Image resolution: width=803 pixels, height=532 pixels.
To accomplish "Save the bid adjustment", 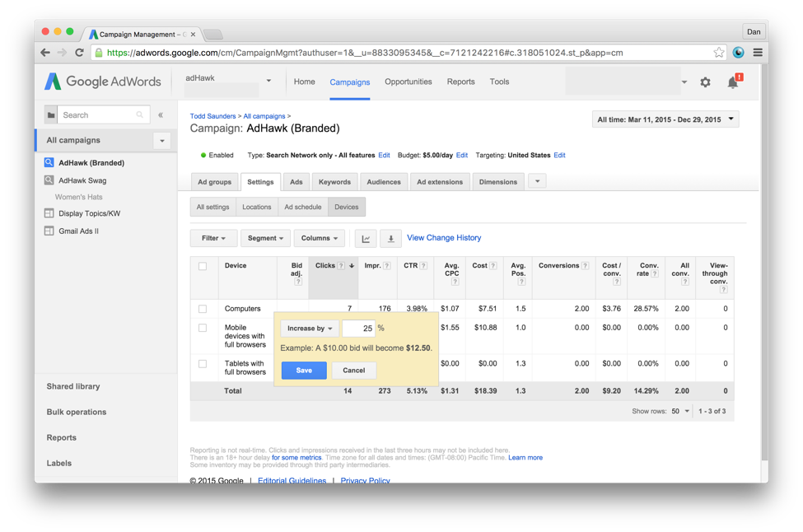I will (304, 371).
